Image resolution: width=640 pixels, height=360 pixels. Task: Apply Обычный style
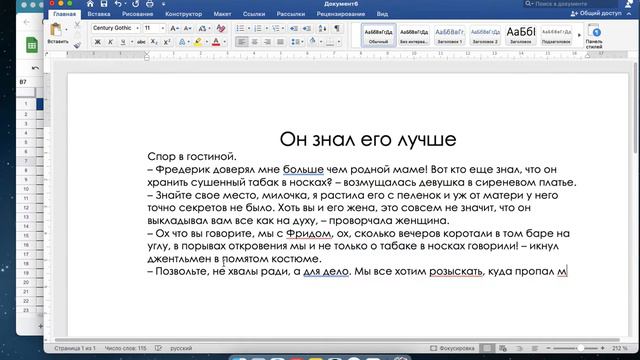click(x=378, y=35)
